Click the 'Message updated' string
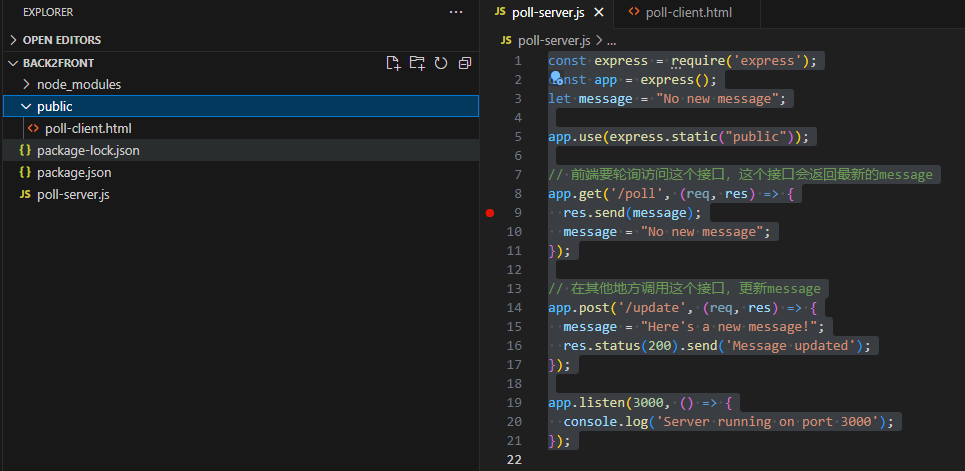Image resolution: width=965 pixels, height=471 pixels. click(x=791, y=345)
